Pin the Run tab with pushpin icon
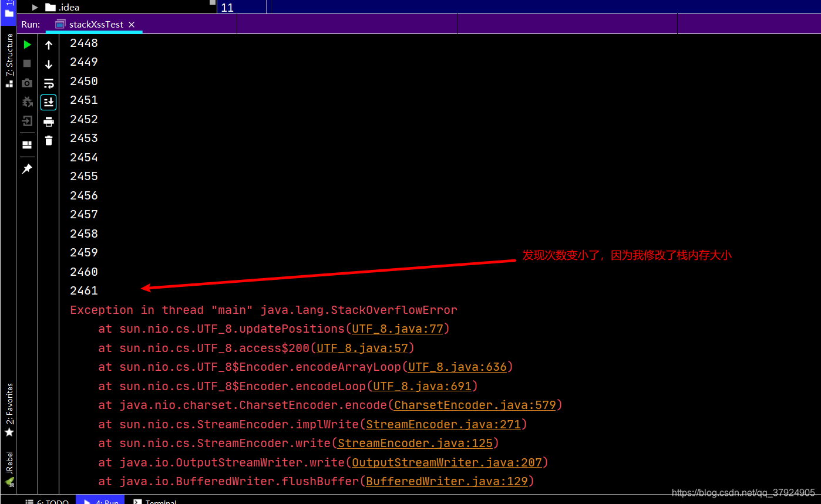The width and height of the screenshot is (821, 504). point(27,169)
